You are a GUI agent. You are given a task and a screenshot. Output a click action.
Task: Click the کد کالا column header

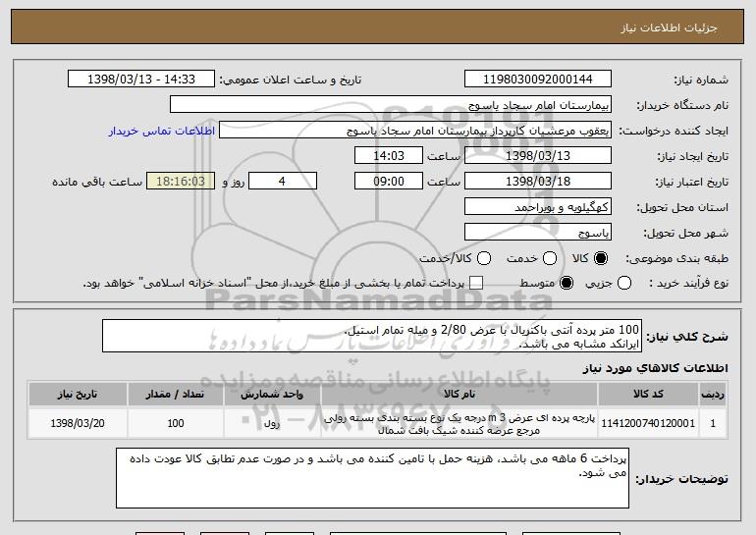tap(648, 395)
